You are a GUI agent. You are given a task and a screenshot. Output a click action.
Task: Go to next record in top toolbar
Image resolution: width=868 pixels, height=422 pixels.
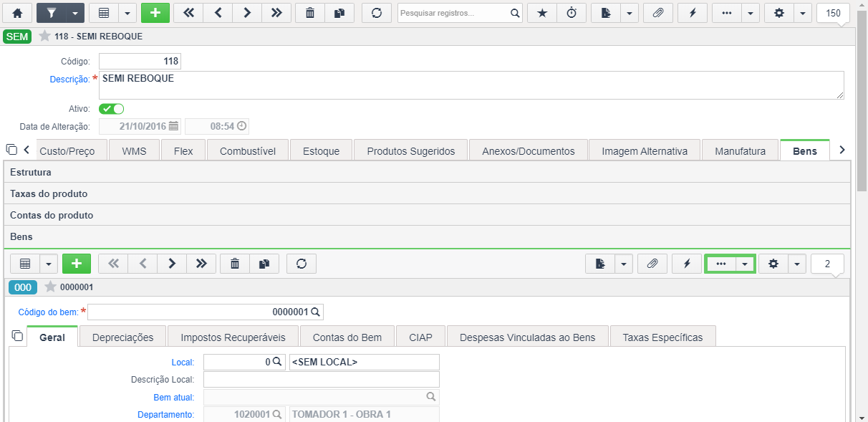click(247, 13)
